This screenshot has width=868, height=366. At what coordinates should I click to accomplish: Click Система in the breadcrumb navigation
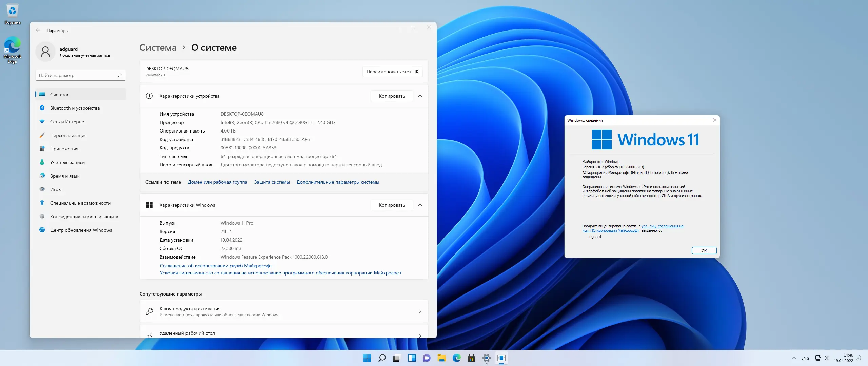point(158,47)
